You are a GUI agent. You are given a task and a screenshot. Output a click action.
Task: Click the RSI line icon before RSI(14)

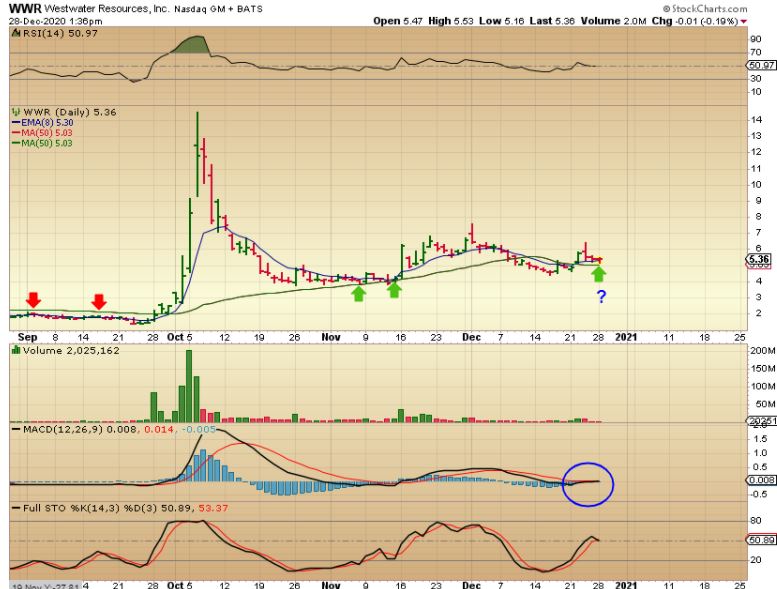coord(16,33)
